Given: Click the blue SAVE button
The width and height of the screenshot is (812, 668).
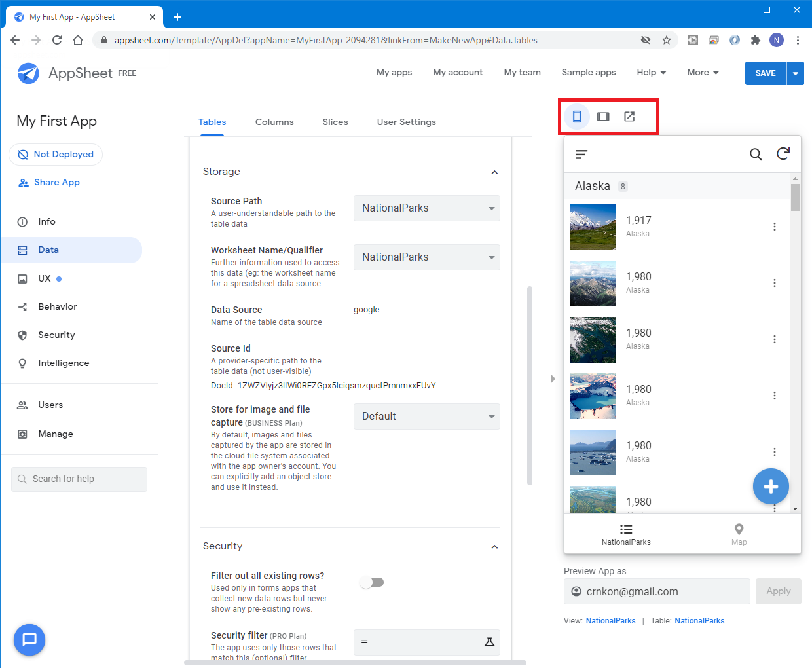Looking at the screenshot, I should click(x=765, y=73).
